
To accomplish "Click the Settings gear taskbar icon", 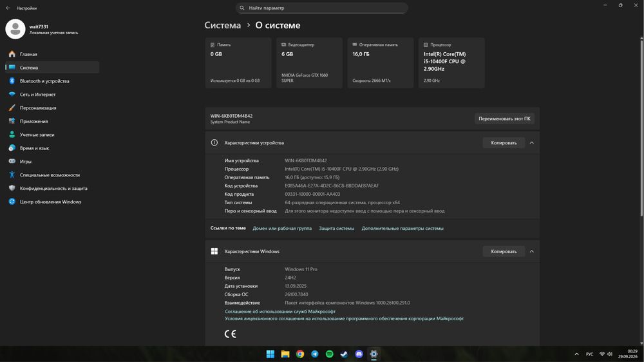I will pos(374,354).
